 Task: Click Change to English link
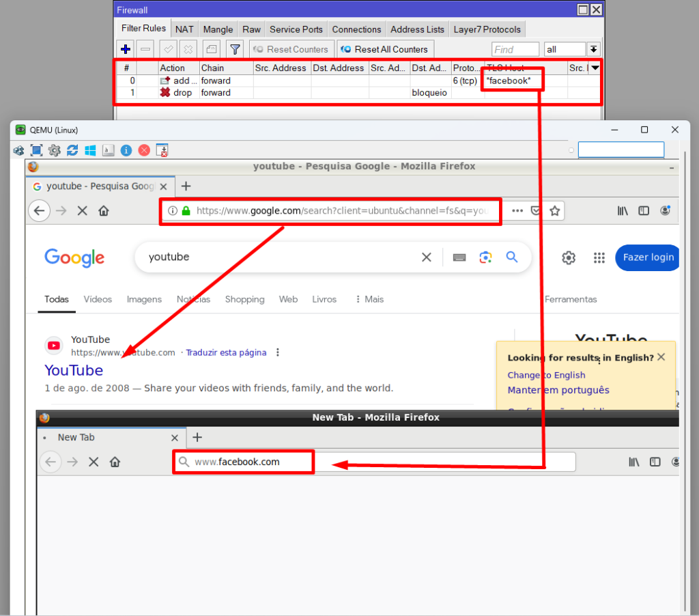[x=546, y=375]
